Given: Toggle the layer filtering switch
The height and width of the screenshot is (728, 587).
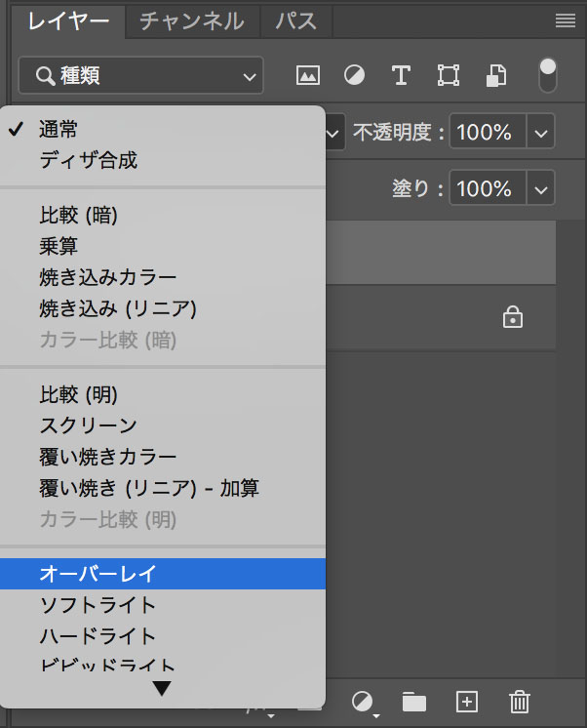Looking at the screenshot, I should coord(548,75).
